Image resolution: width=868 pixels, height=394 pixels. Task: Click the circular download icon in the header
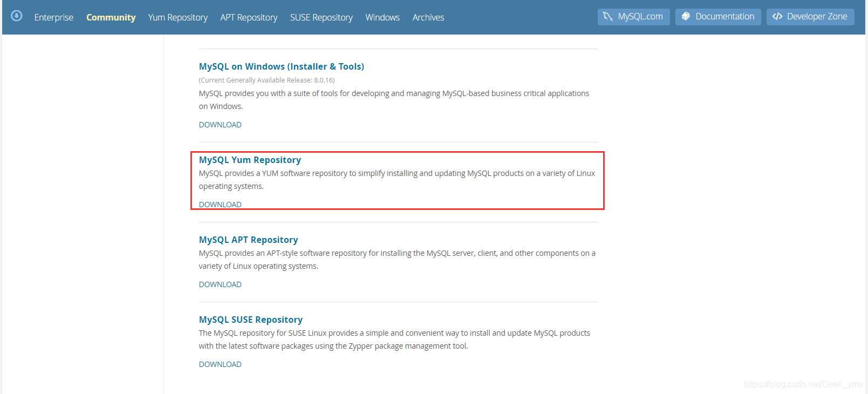[17, 16]
